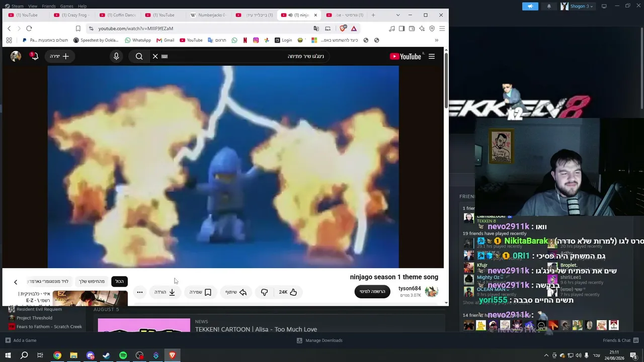
Task: Open the WhatsApp bookmark
Action: (138, 40)
